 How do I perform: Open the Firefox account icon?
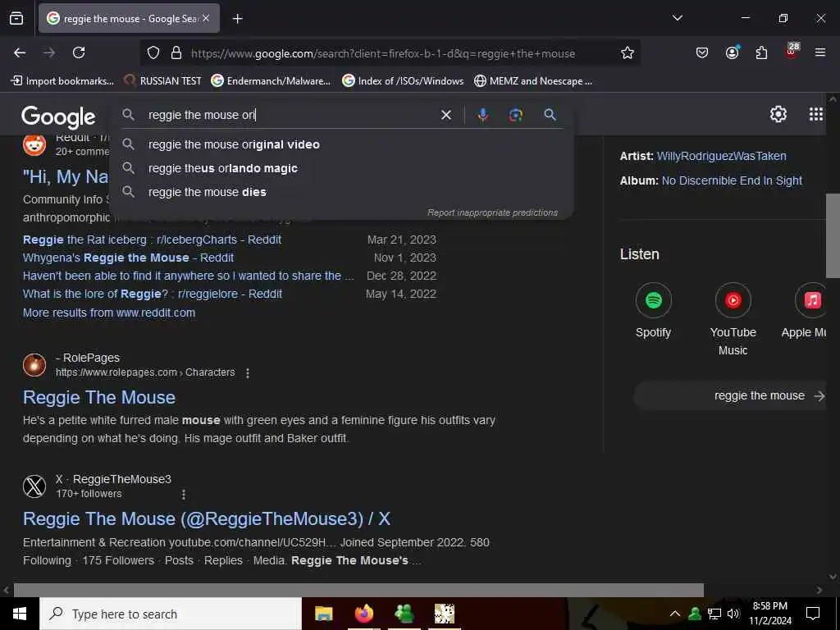[x=732, y=52]
